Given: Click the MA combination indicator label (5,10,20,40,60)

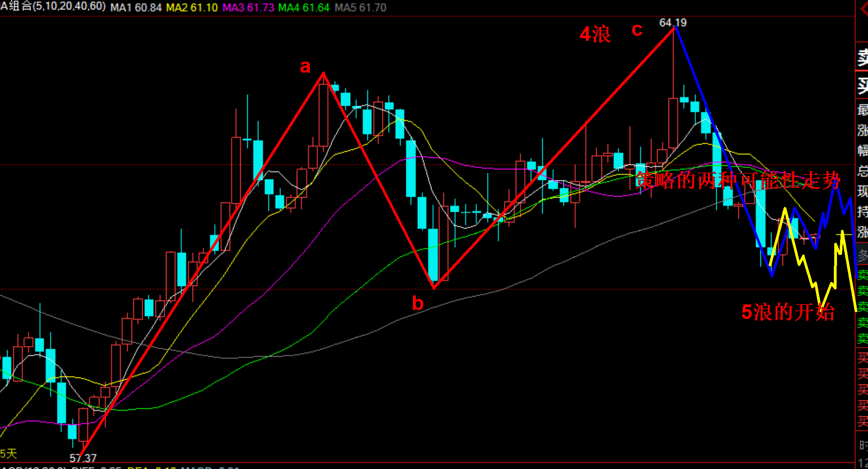Looking at the screenshot, I should tap(53, 7).
